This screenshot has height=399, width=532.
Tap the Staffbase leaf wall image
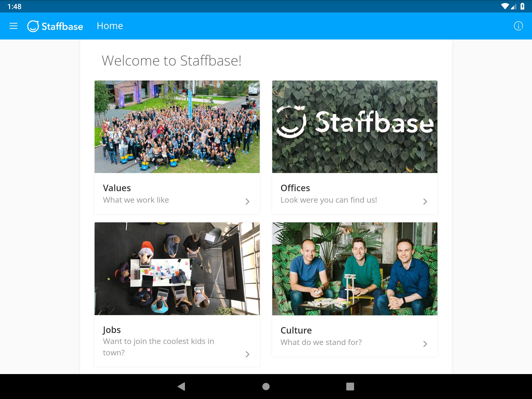pyautogui.click(x=355, y=127)
